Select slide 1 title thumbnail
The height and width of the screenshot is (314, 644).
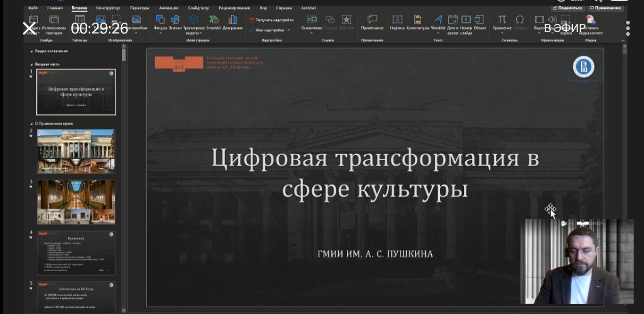[76, 92]
